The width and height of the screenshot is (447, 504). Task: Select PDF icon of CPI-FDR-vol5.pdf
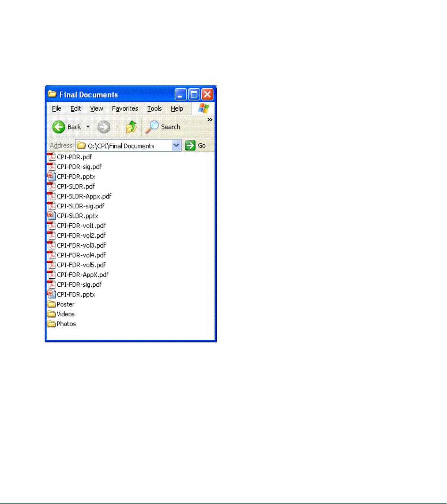[x=51, y=265]
